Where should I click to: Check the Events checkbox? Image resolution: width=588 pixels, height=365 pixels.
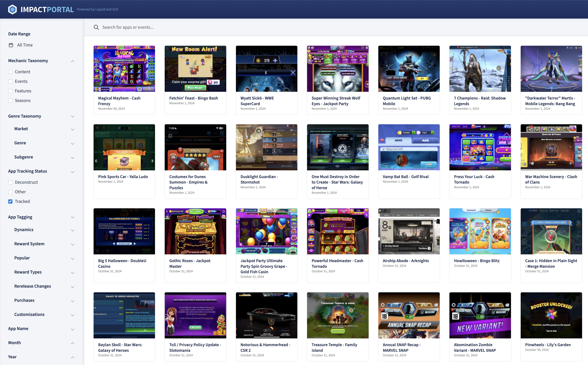click(10, 81)
